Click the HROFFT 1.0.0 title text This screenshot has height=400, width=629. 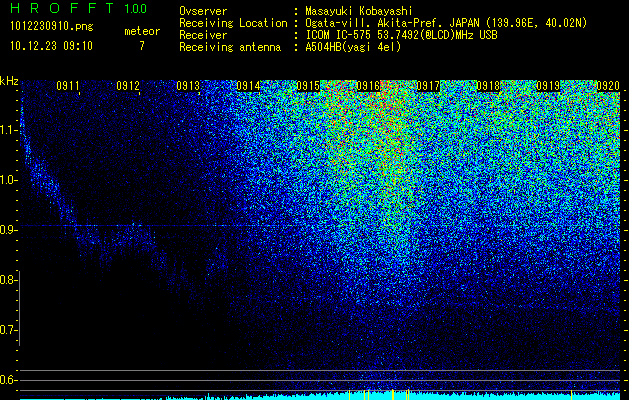pos(79,8)
